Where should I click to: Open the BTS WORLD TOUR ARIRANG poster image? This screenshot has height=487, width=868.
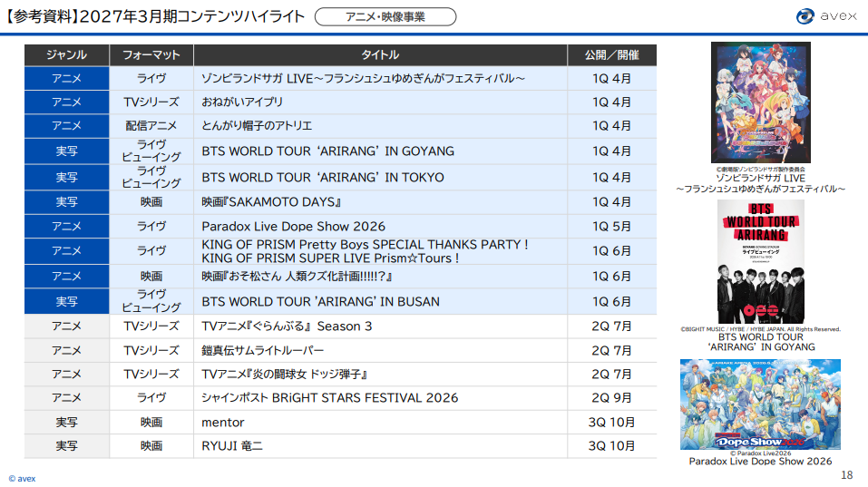click(x=761, y=262)
